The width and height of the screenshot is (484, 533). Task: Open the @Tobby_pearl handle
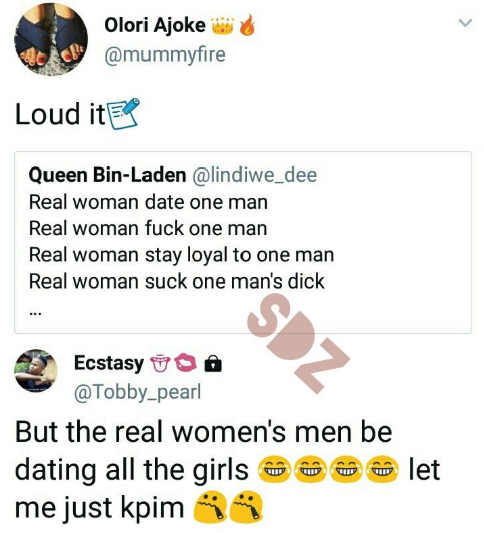coord(138,392)
